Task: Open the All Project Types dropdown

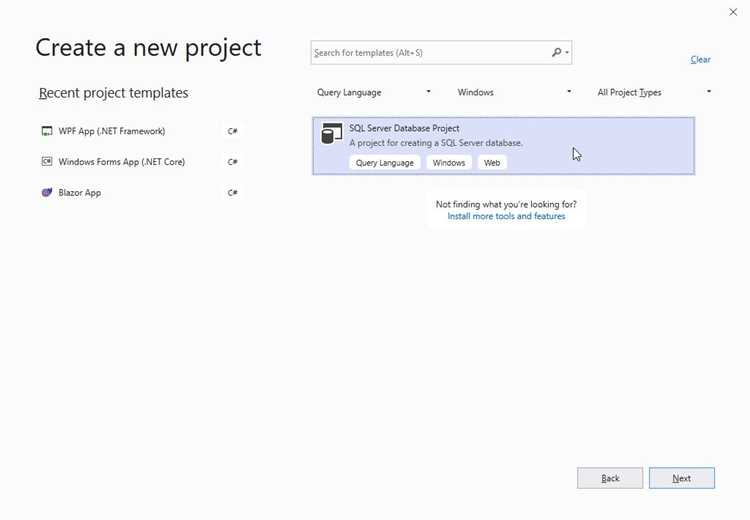Action: tap(654, 92)
